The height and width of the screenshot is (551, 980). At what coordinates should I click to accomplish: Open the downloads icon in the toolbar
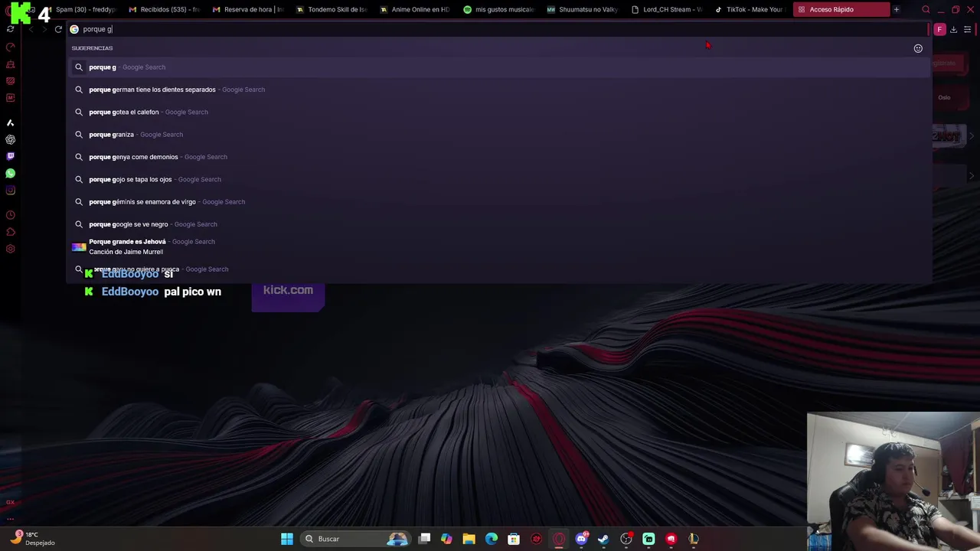[x=953, y=29]
